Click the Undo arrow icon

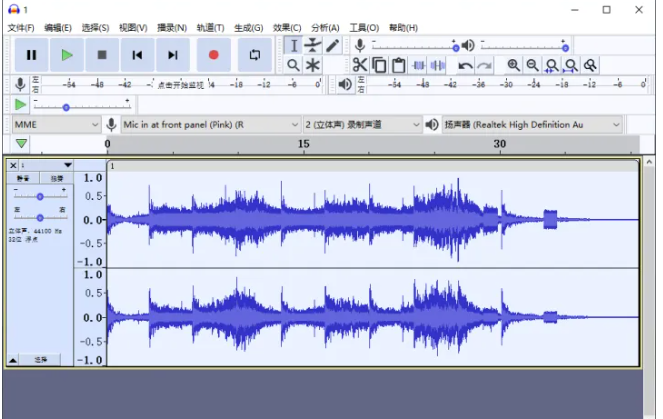(x=465, y=65)
